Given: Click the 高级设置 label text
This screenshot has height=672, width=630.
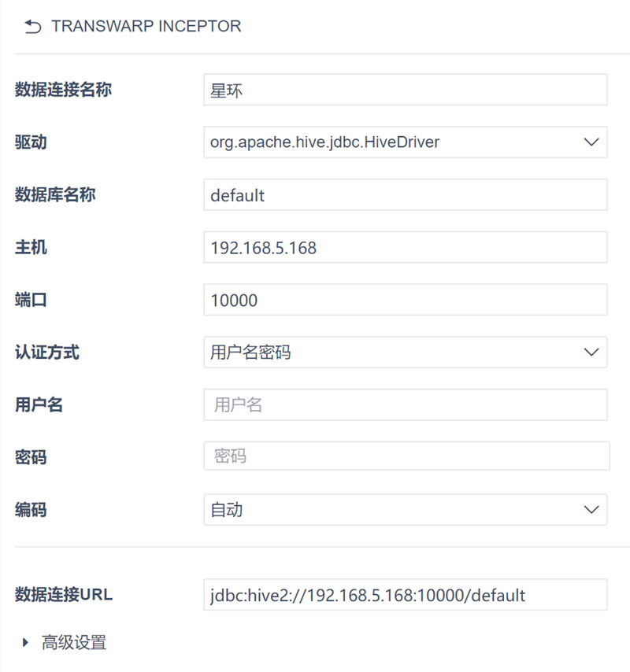Looking at the screenshot, I should [x=74, y=642].
